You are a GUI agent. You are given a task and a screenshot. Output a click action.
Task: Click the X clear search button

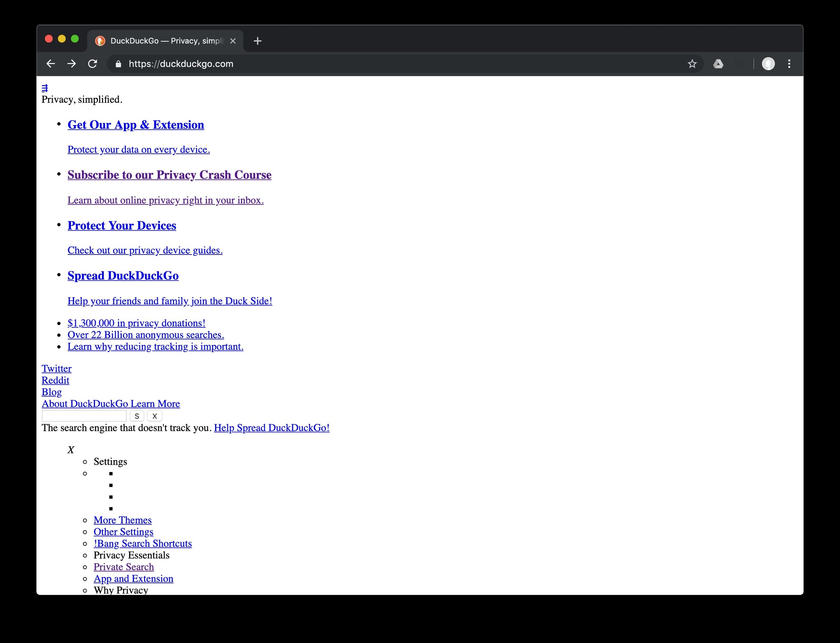[155, 416]
